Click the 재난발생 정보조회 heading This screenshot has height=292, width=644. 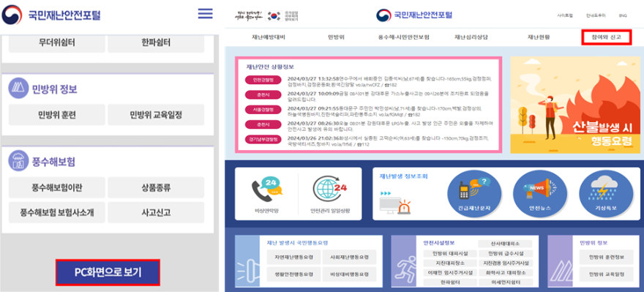tap(404, 176)
